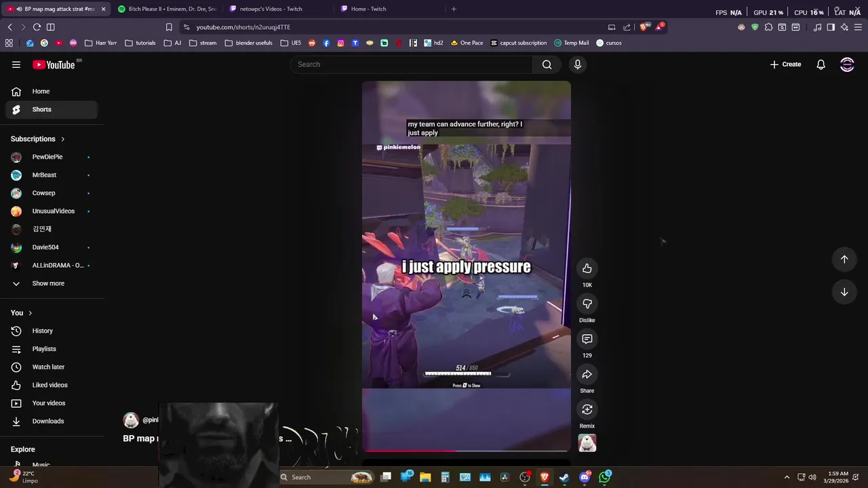Open Steam from the taskbar

pos(564,477)
